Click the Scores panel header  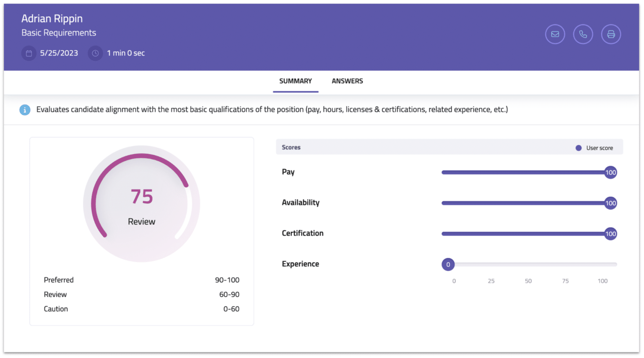[291, 147]
